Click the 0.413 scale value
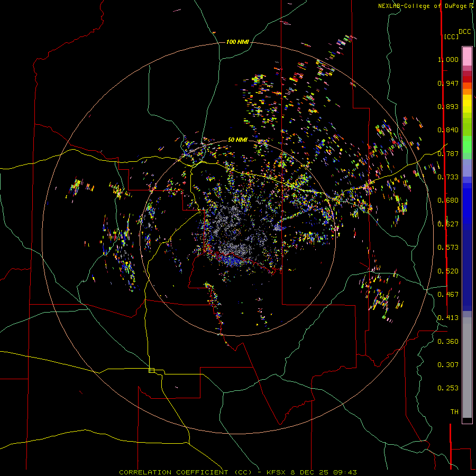 (x=448, y=318)
